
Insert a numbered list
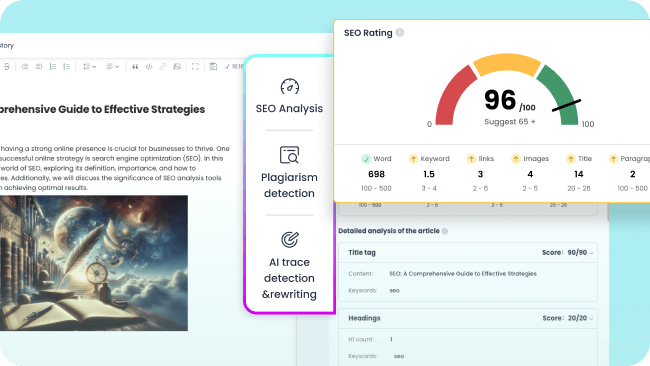(53, 66)
